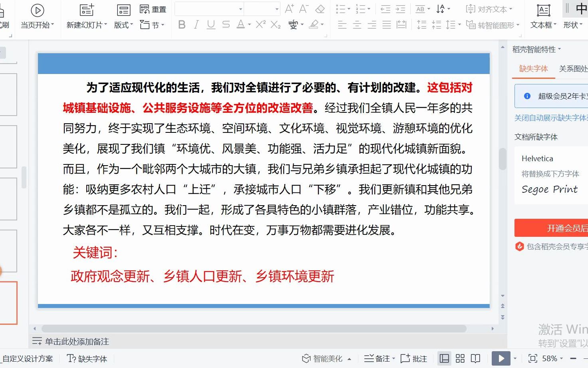Decrease paragraph spacing icon
The image size is (588, 368).
click(x=437, y=25)
